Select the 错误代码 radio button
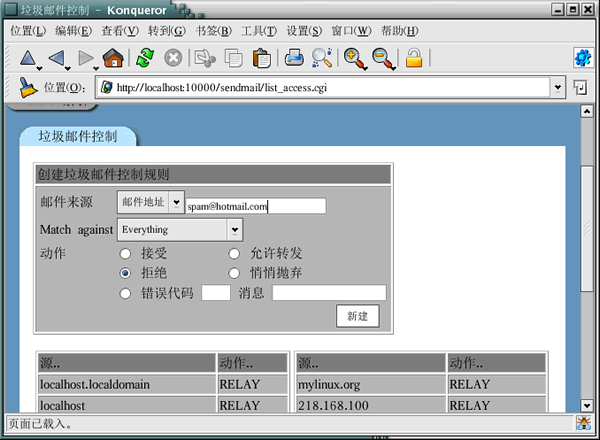Image resolution: width=600 pixels, height=440 pixels. pyautogui.click(x=125, y=293)
